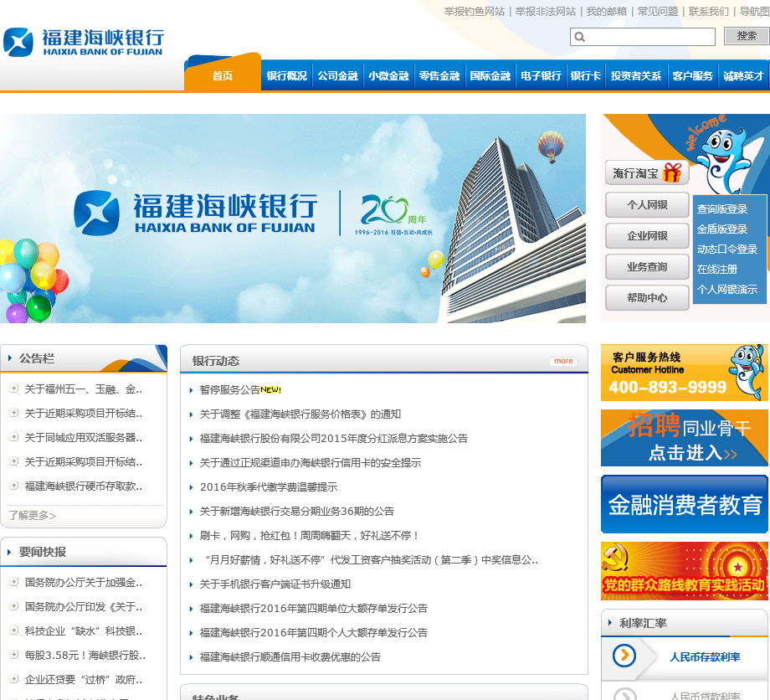Click the 招聘同业骨干 recruitment banner

point(684,438)
